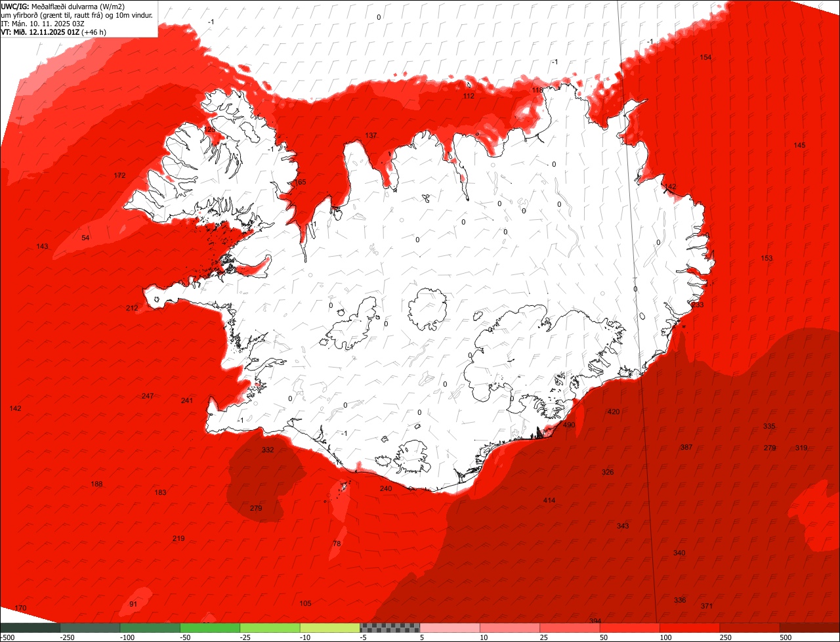Click the green legend swatch between -100 and -50
This screenshot has width=840, height=642.
(x=150, y=628)
